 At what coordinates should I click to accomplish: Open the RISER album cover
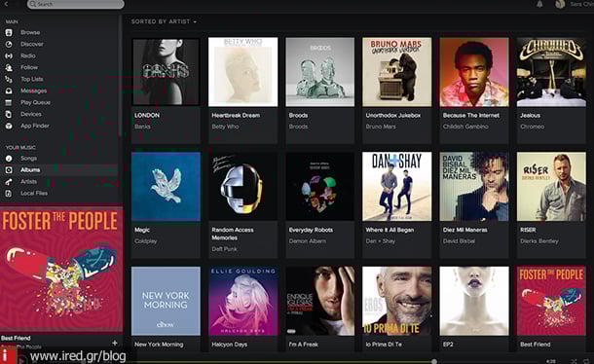tap(551, 186)
